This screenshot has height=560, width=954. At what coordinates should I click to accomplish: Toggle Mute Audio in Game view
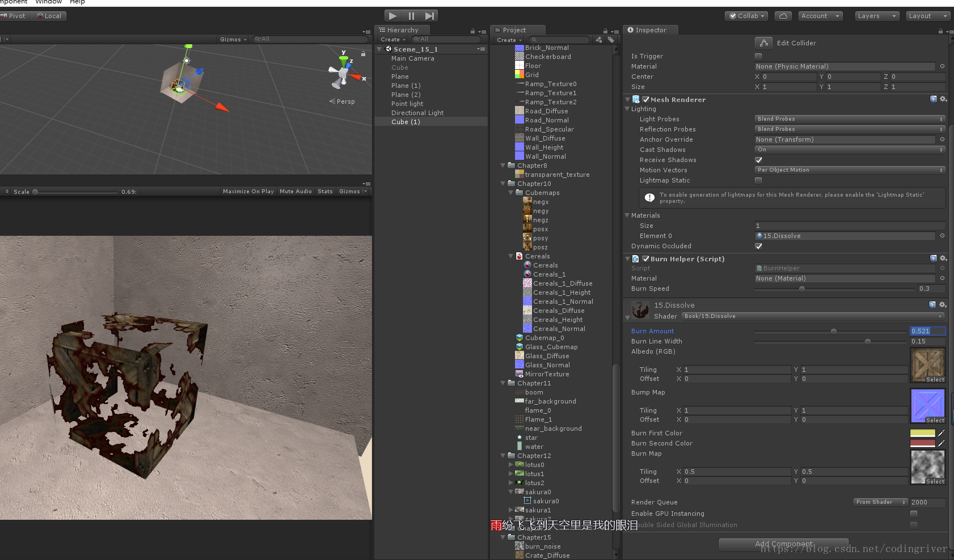pyautogui.click(x=296, y=192)
